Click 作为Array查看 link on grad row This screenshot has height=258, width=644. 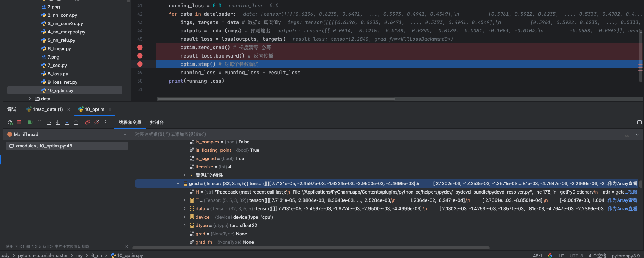[622, 184]
